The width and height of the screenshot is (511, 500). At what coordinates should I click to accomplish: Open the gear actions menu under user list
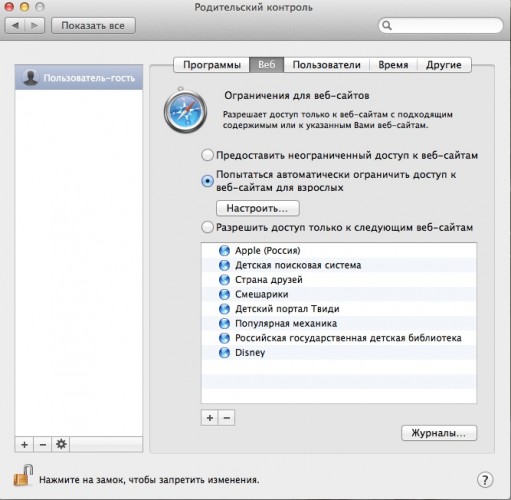[61, 445]
